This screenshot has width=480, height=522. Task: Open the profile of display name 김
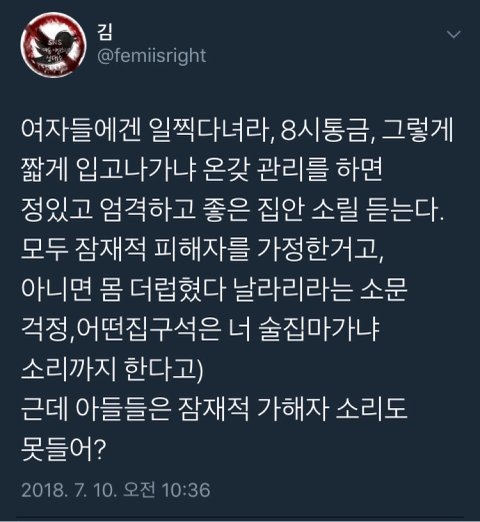(105, 33)
